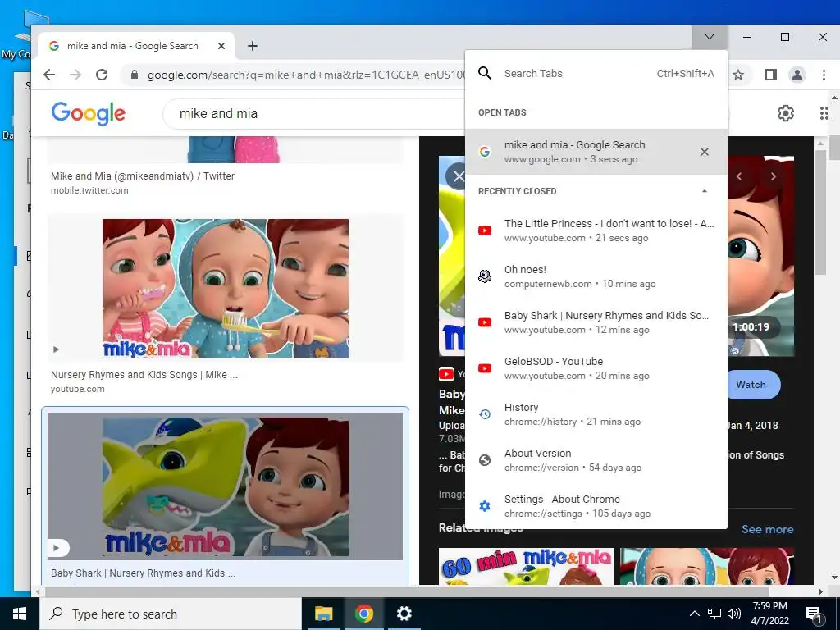Open the notification center icon
This screenshot has height=630, width=840.
pos(815,614)
